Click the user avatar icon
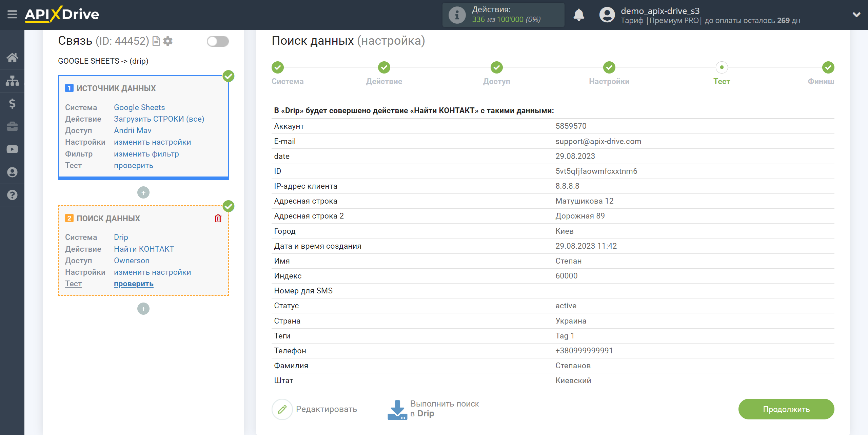868x435 pixels. pos(607,15)
